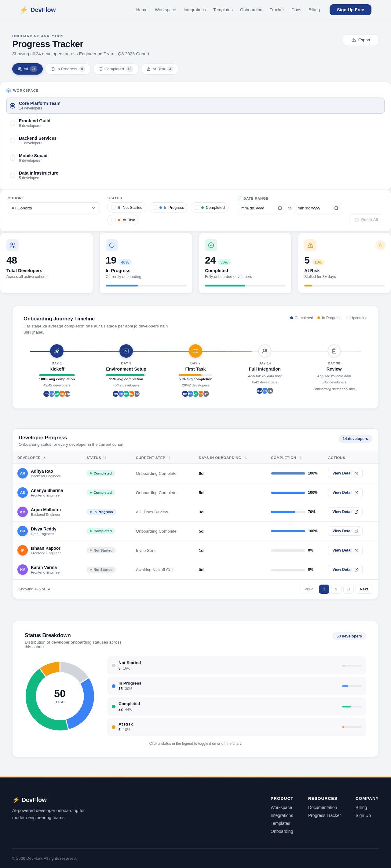391x868 pixels.
Task: Click the Workspace layers icon
Action: coord(9,90)
